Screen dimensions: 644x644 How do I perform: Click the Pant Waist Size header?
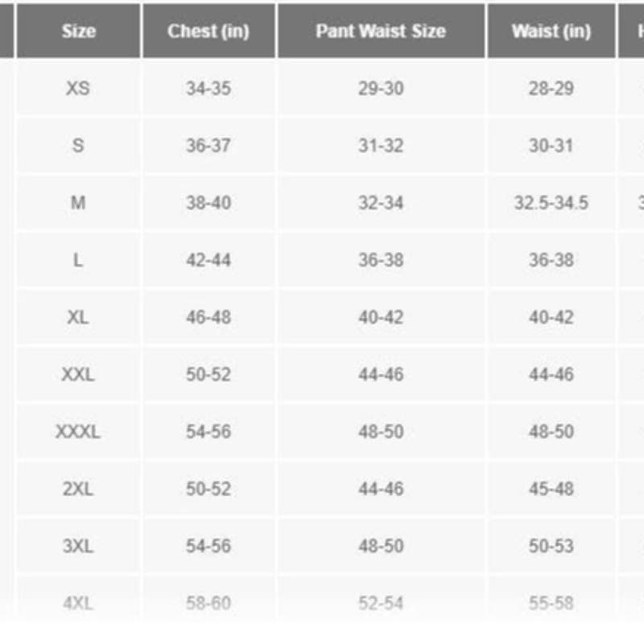tap(381, 31)
